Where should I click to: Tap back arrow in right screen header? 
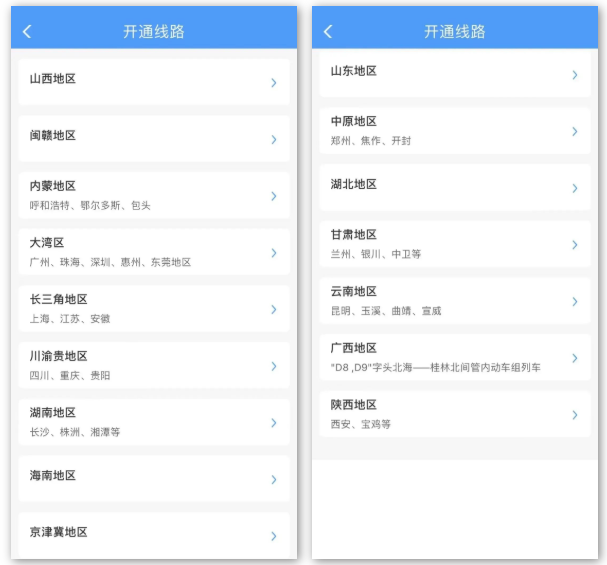328,32
